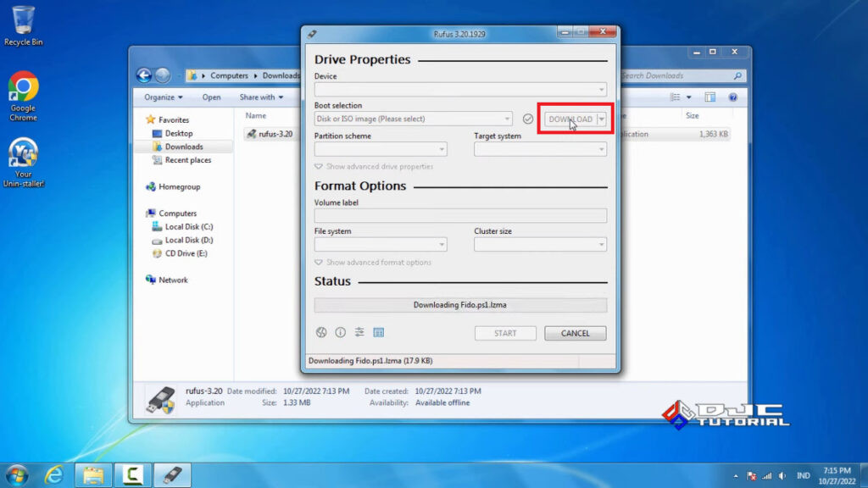Click the checksum checkmark icon beside Boot selection
868x488 pixels.
pyautogui.click(x=529, y=119)
